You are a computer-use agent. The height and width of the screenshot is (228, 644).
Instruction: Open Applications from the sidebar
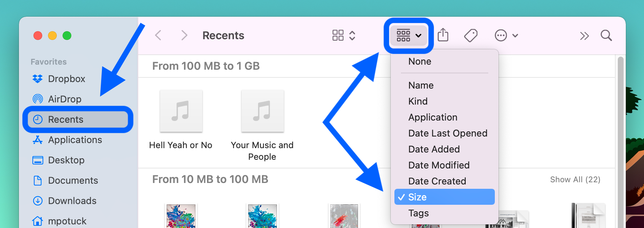point(75,140)
